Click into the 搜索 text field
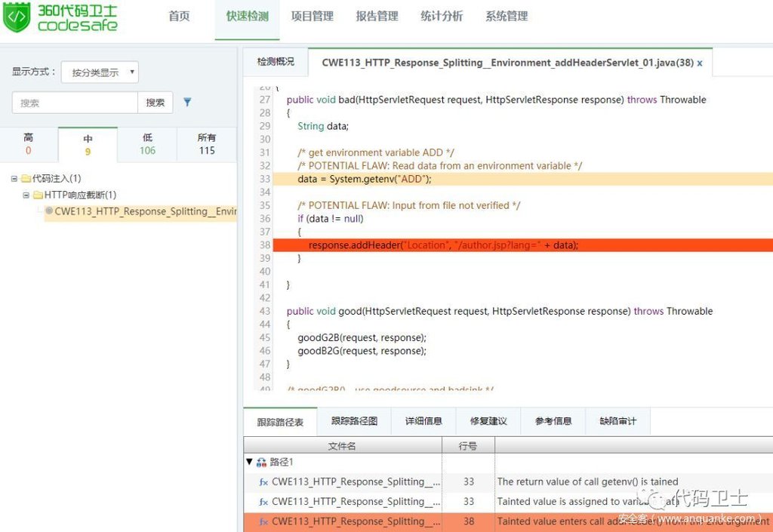 75,103
